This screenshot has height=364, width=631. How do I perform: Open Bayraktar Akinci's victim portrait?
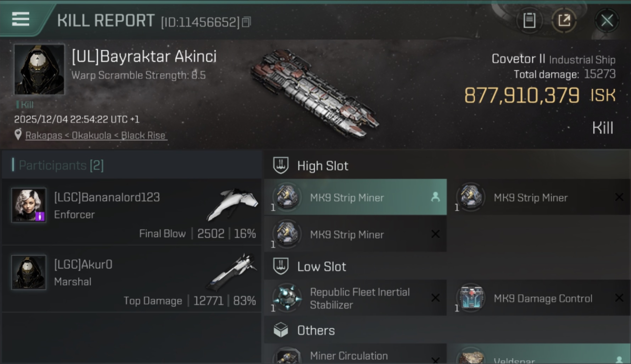39,69
